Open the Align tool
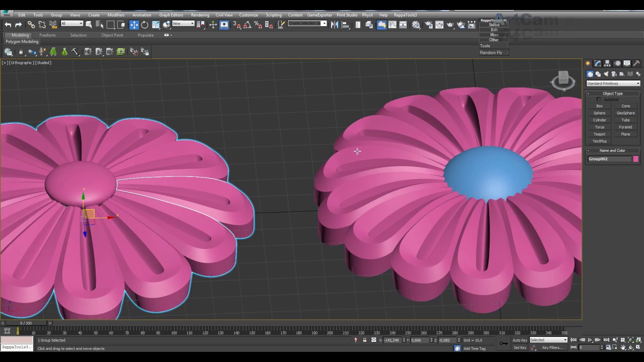 pyautogui.click(x=346, y=25)
